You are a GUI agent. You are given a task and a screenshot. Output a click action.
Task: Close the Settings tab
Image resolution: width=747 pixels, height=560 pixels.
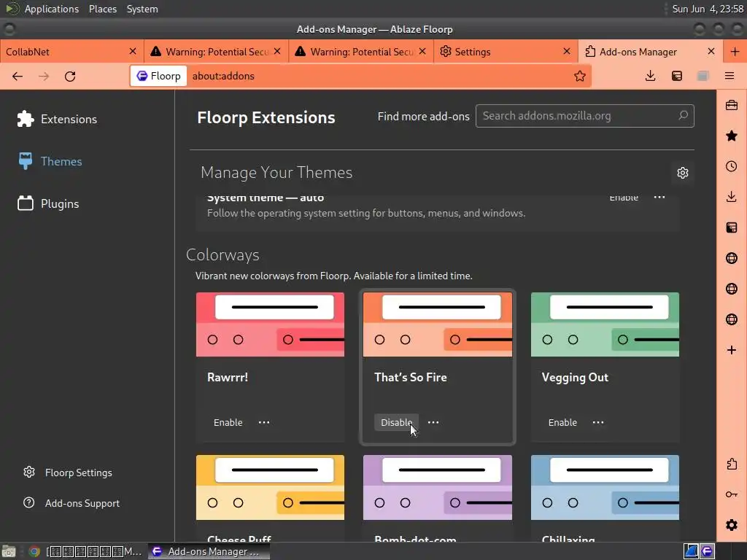point(567,52)
